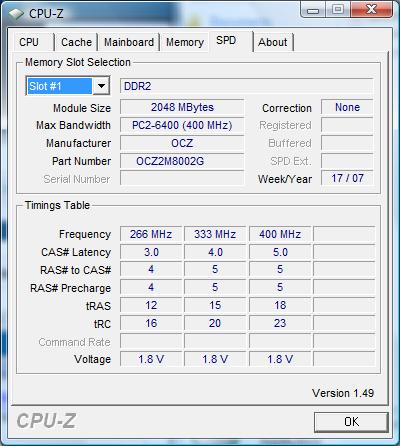Click the RAS# Precharge label
The width and height of the screenshot is (400, 446).
[x=70, y=288]
